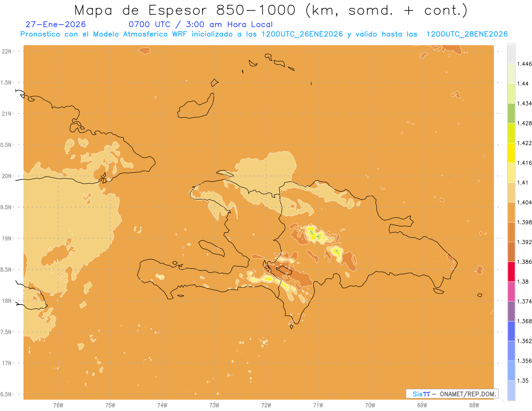Click longitude label '71W'
Viewport: 532px width, 411px height.
pos(318,405)
